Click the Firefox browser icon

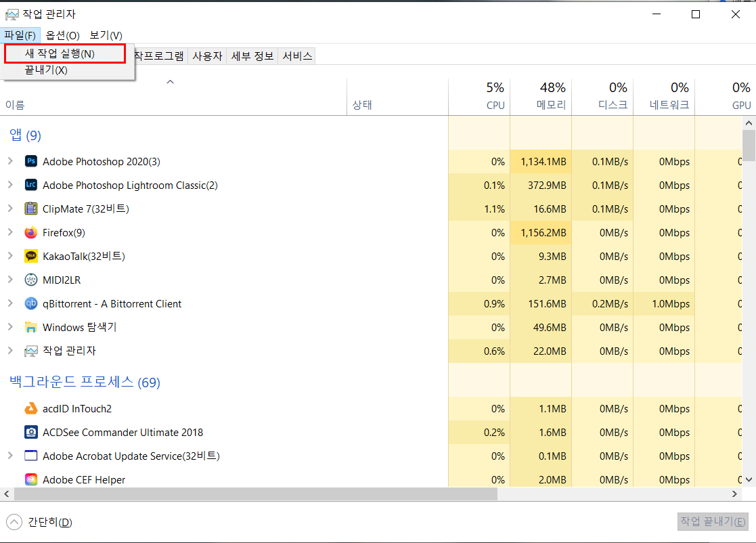(x=31, y=232)
